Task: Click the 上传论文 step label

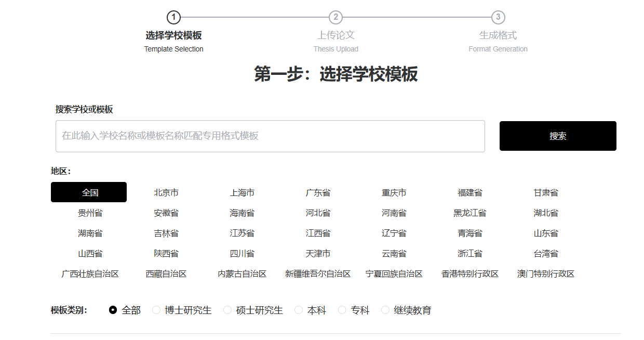Action: click(x=336, y=35)
